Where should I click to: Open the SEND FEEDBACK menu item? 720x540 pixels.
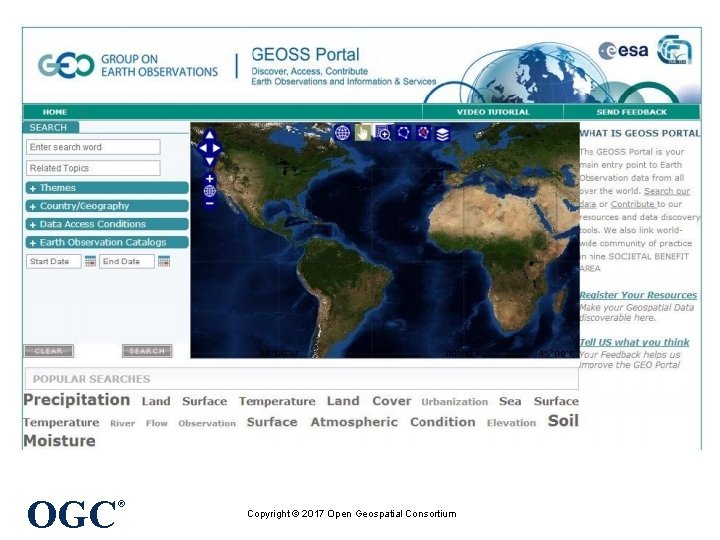(x=631, y=112)
